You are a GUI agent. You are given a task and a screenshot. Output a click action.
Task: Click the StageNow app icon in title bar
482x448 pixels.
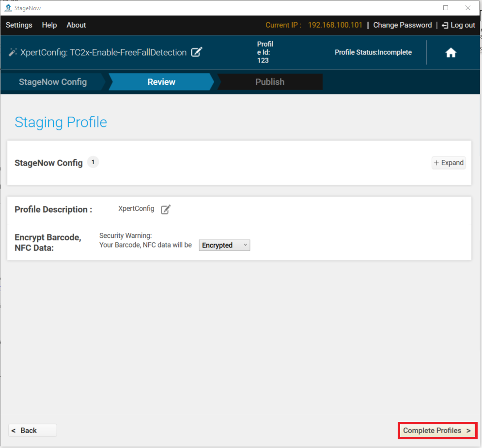[x=8, y=8]
